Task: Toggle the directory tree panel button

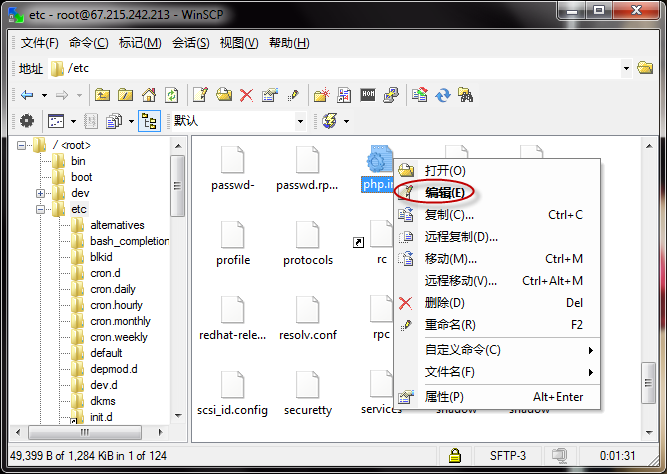Action: coord(149,121)
